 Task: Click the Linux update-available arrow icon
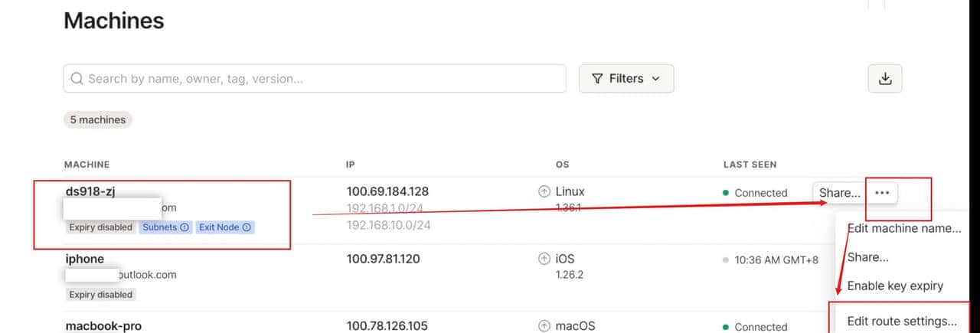(x=544, y=192)
